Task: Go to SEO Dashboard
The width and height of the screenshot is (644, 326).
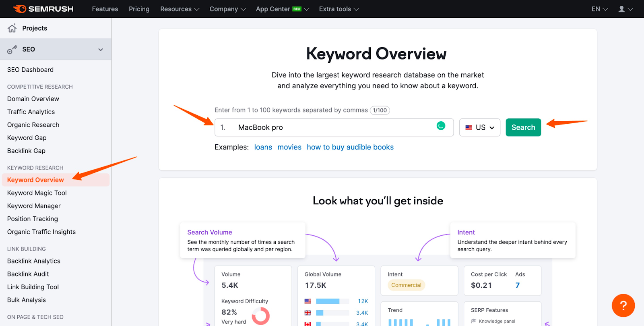Action: [x=30, y=70]
